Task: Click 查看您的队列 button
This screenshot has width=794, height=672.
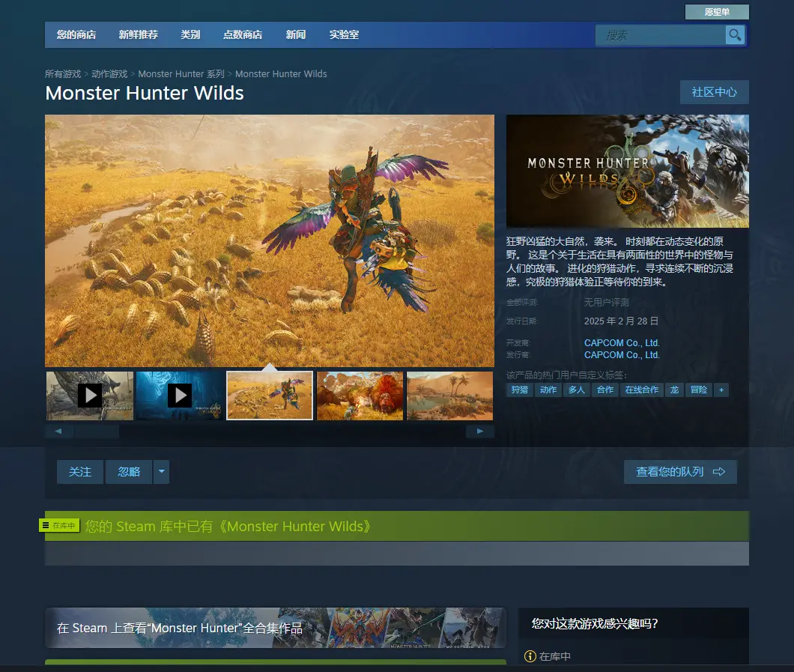Action: [680, 472]
